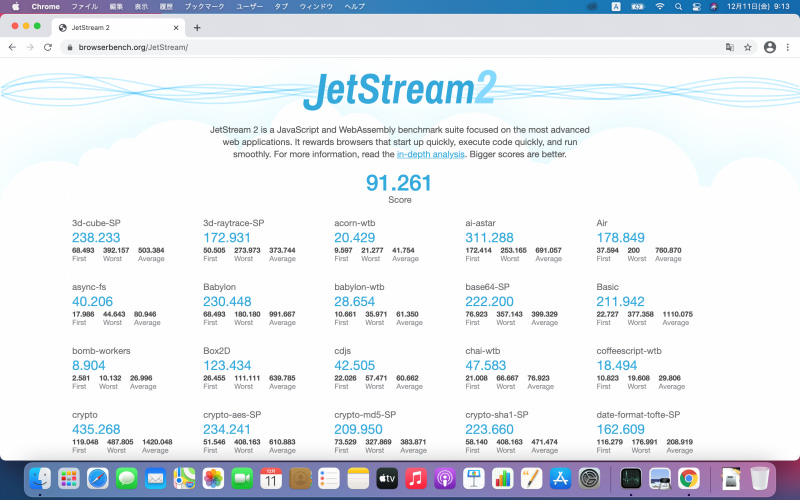This screenshot has width=800, height=500.
Task: Click the overall score 91.261
Action: click(398, 183)
